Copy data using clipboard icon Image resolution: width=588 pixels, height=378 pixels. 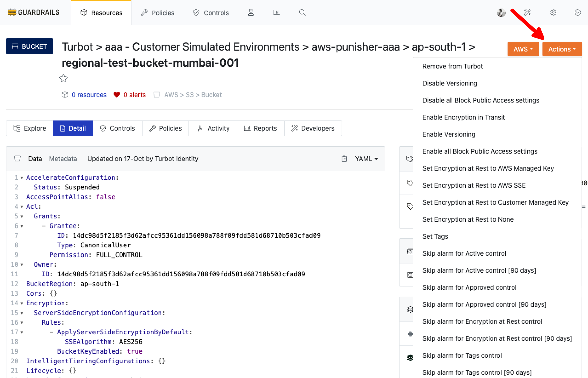[x=344, y=159]
